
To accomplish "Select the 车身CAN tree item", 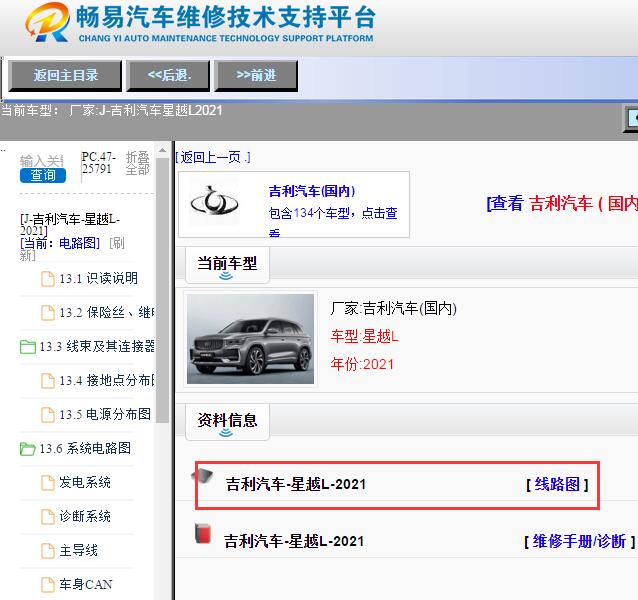I will click(86, 585).
